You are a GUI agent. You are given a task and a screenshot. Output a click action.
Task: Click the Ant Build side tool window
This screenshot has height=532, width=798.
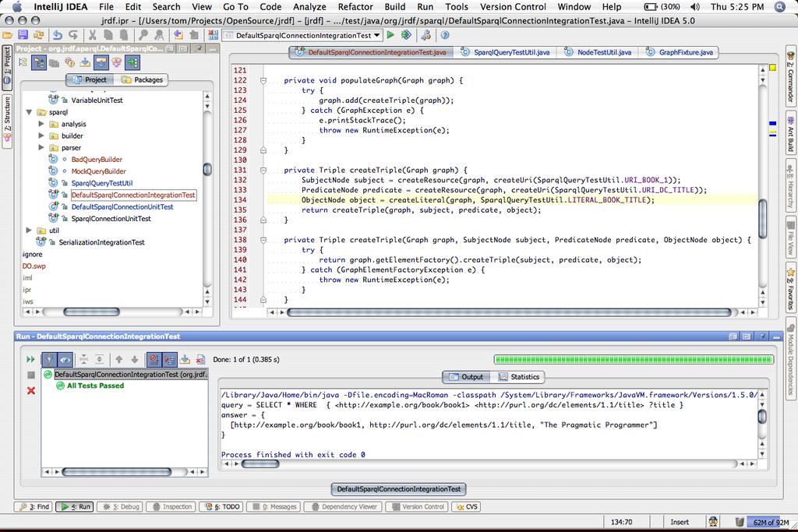tap(790, 133)
